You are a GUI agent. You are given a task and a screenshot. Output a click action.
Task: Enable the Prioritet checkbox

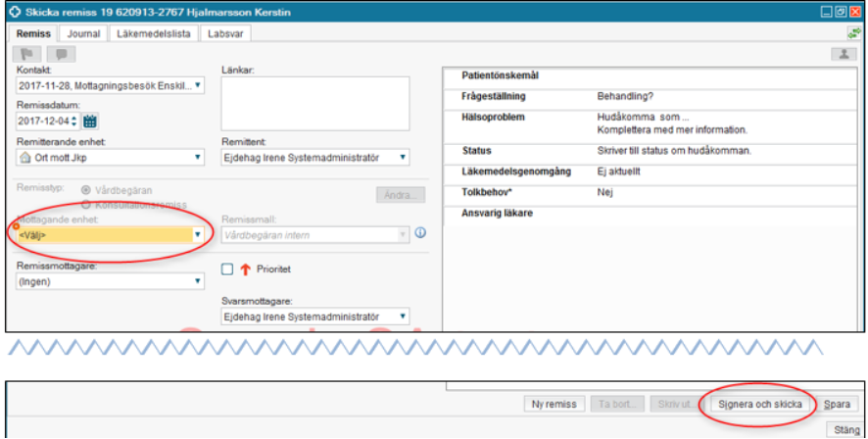pyautogui.click(x=227, y=269)
